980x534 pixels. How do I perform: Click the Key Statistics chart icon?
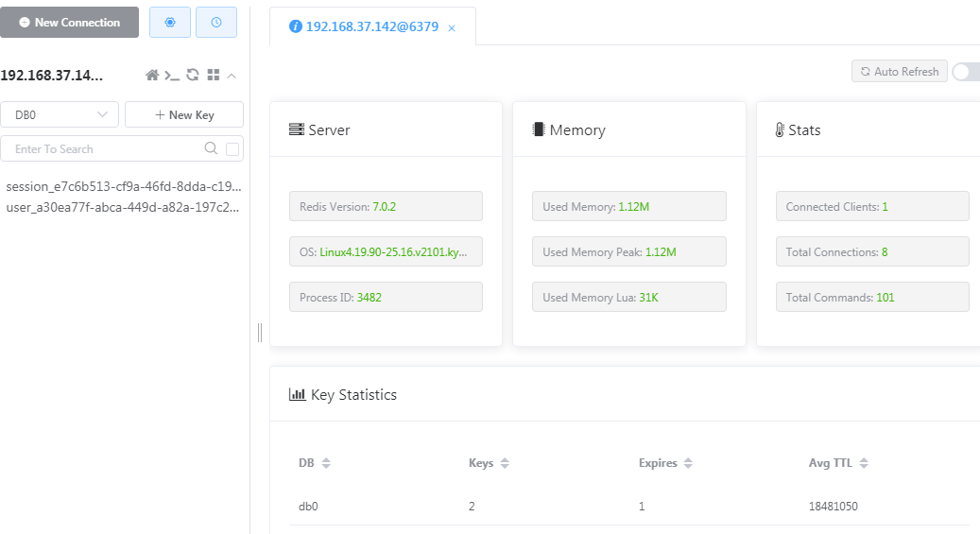coord(297,394)
